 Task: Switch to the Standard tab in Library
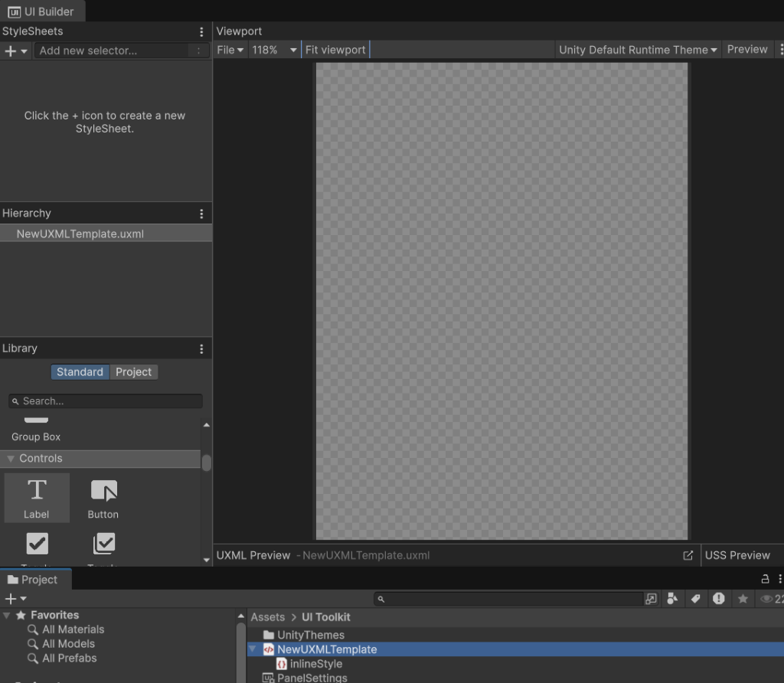pos(80,372)
